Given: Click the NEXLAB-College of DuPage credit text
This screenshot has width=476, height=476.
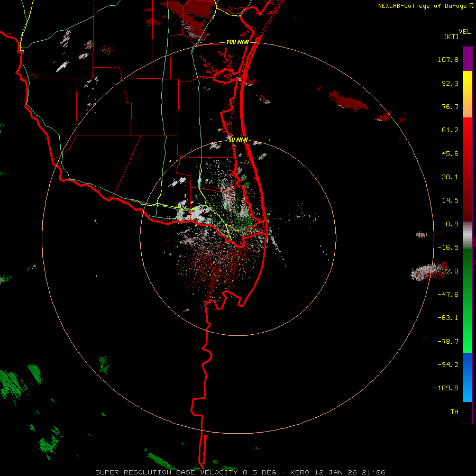Looking at the screenshot, I should (423, 6).
